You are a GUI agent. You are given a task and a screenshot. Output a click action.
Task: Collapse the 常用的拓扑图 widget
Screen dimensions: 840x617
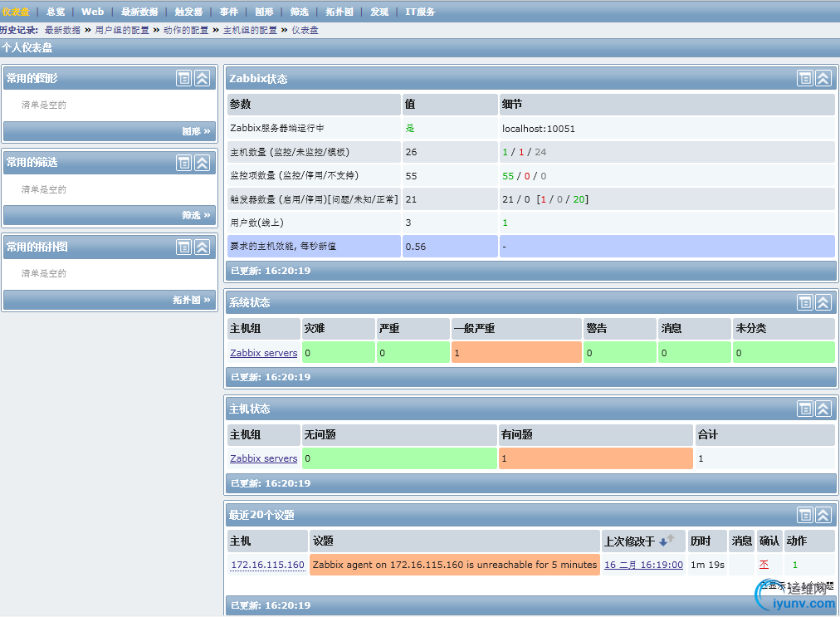[202, 247]
